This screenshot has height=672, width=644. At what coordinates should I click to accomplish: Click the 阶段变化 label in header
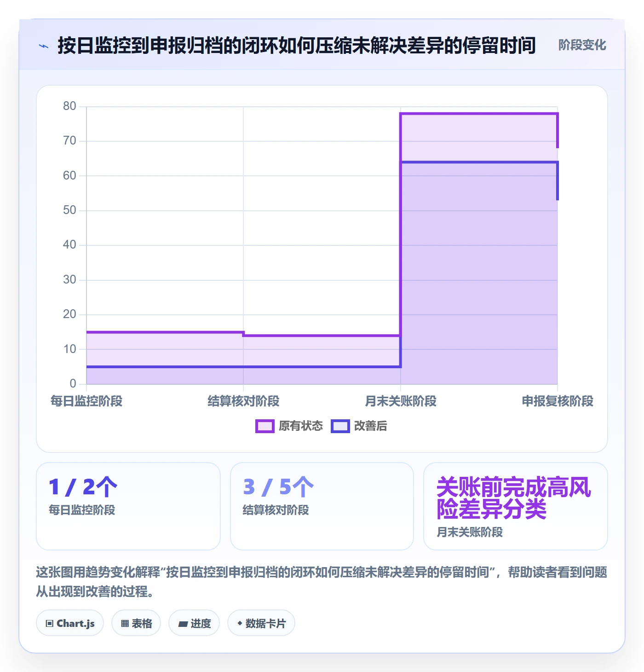point(582,45)
